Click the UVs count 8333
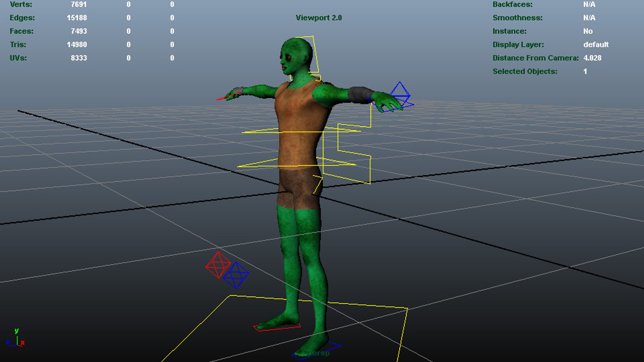 click(79, 58)
